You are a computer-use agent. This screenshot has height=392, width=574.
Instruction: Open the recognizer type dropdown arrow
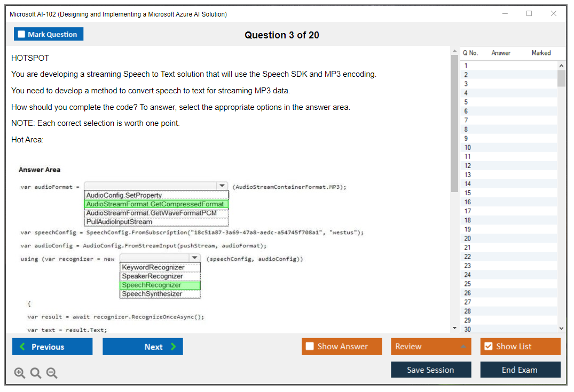[x=195, y=258]
